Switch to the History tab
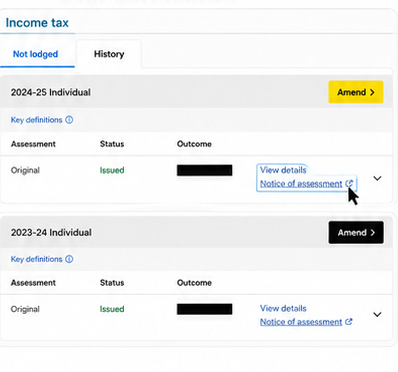398x372 pixels. tap(109, 54)
